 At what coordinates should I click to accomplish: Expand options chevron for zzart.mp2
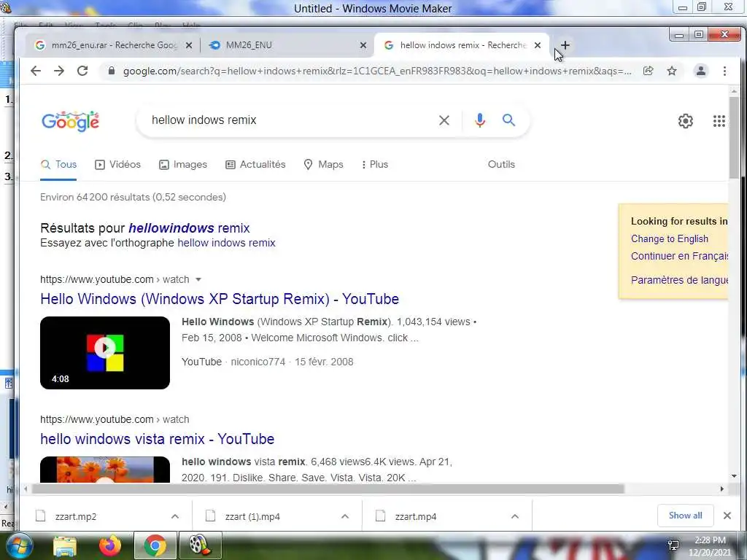pos(175,517)
